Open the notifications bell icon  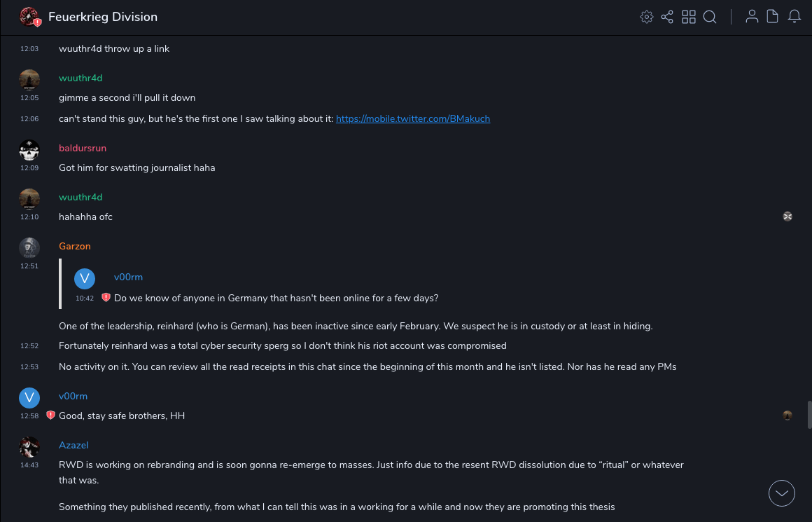794,17
